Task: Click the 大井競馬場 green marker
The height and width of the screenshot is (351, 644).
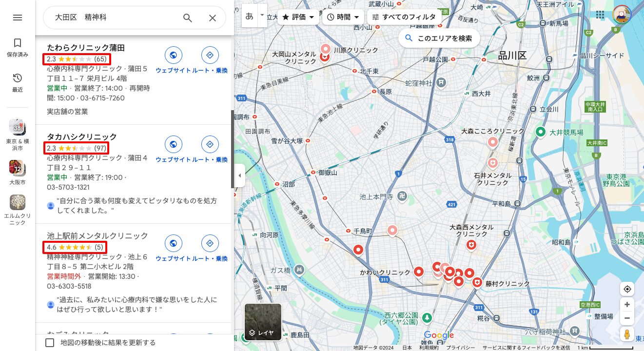Action: point(540,132)
